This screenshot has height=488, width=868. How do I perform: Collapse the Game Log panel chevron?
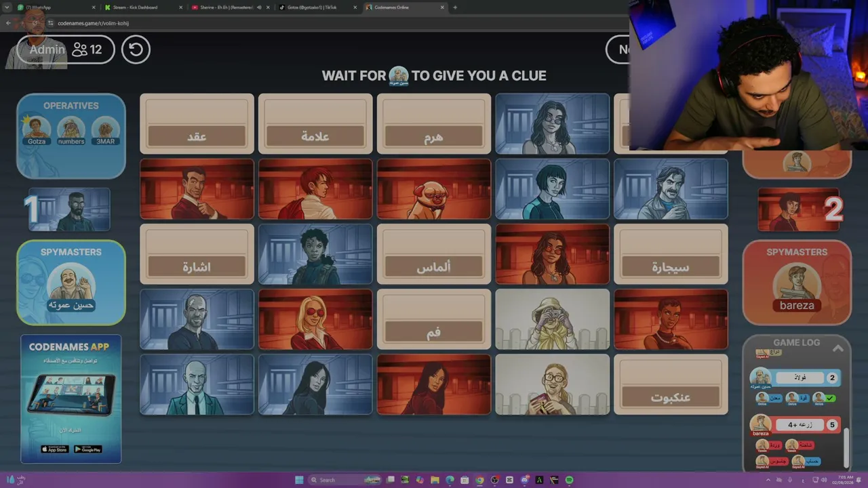click(x=838, y=348)
